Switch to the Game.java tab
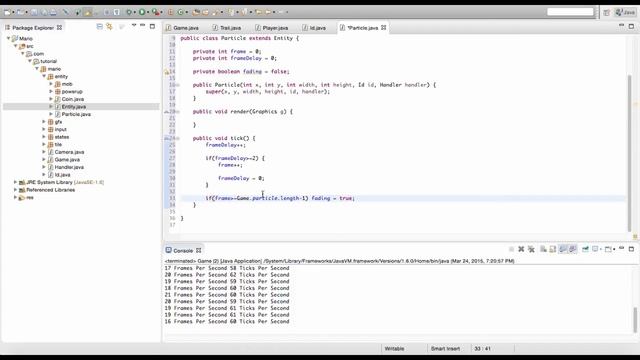The width and height of the screenshot is (640, 360). 182,28
